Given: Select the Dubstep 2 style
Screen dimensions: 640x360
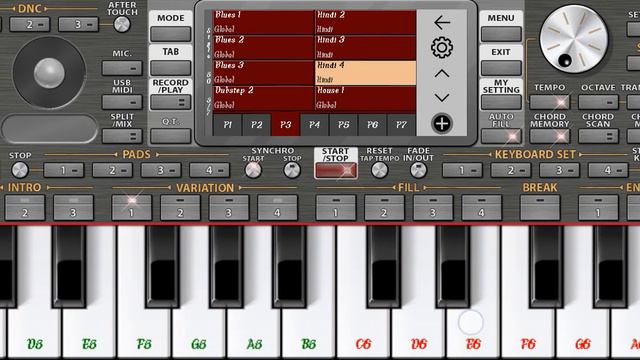Looking at the screenshot, I should [x=263, y=98].
